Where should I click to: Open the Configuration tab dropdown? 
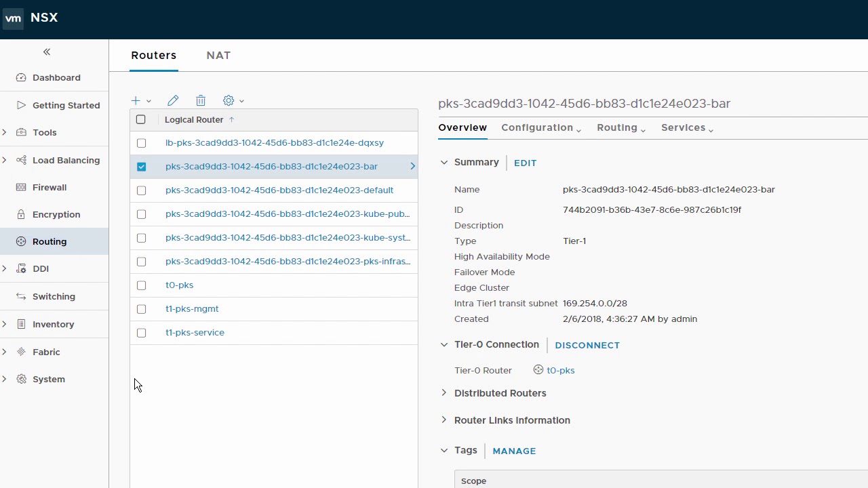[540, 127]
